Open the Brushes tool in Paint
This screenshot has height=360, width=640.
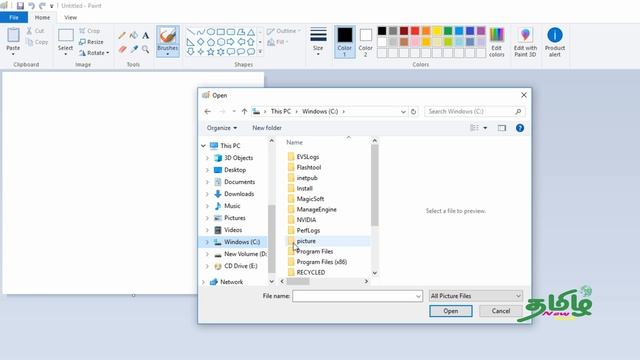pos(168,41)
